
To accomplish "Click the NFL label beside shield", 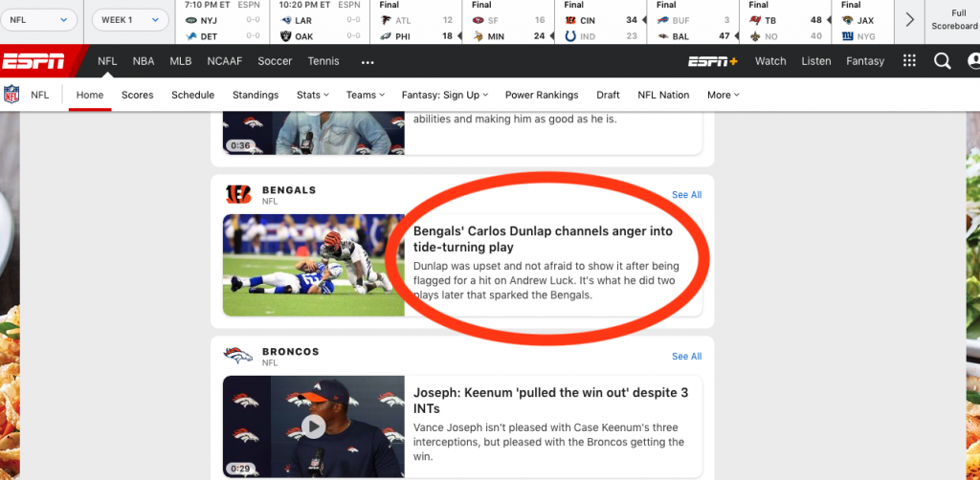I will (40, 95).
